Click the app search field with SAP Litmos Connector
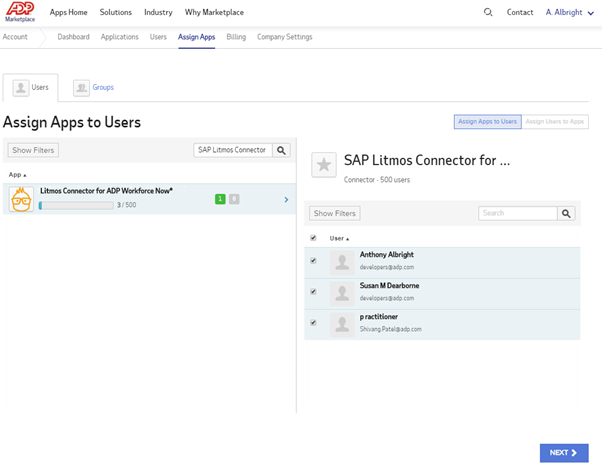602x467 pixels. point(233,150)
